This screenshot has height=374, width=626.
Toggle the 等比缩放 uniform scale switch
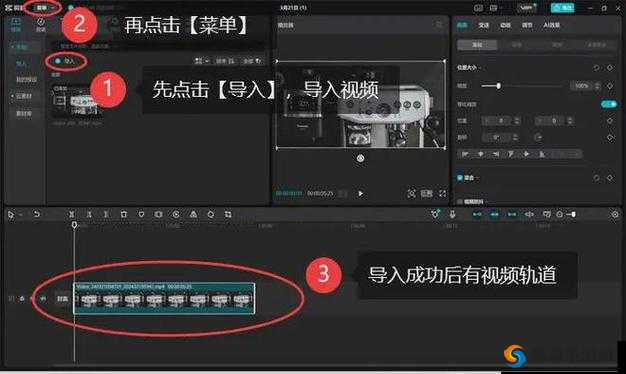click(609, 104)
